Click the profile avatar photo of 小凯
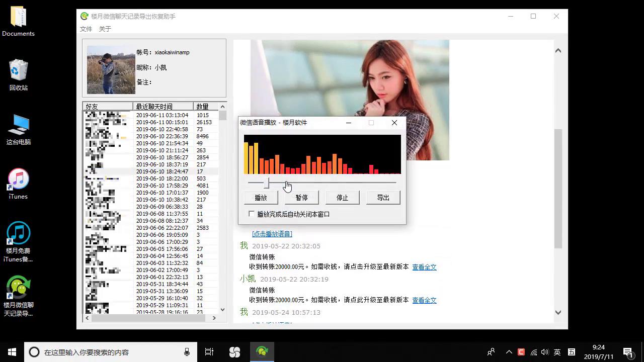The width and height of the screenshot is (644, 362). (111, 70)
